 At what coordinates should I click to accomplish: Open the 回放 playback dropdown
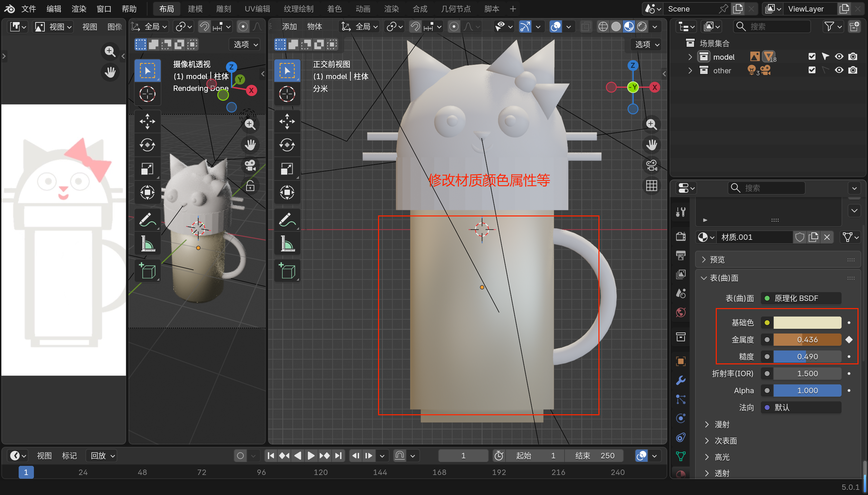tap(103, 456)
